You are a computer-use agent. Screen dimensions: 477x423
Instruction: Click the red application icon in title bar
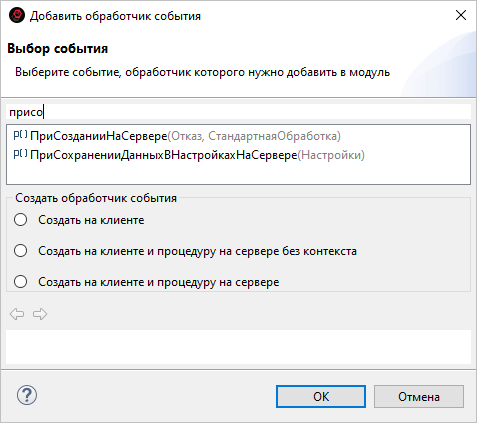coord(17,15)
